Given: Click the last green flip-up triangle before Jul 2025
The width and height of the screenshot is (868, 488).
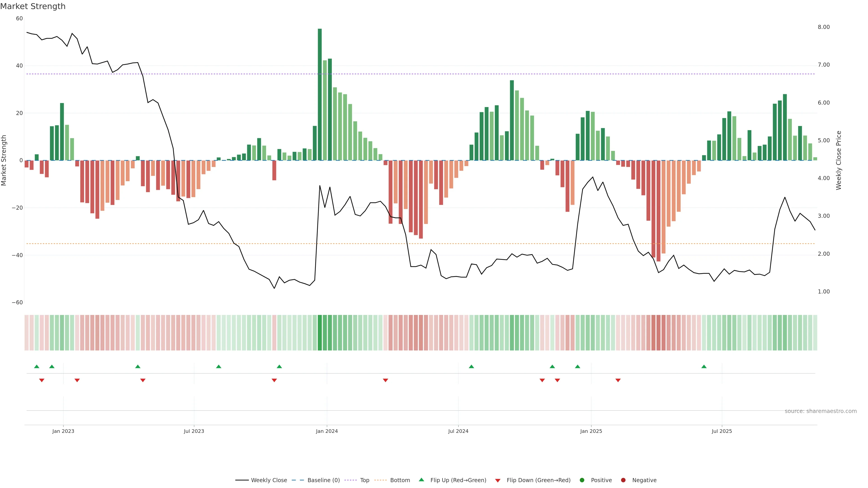Looking at the screenshot, I should point(704,366).
